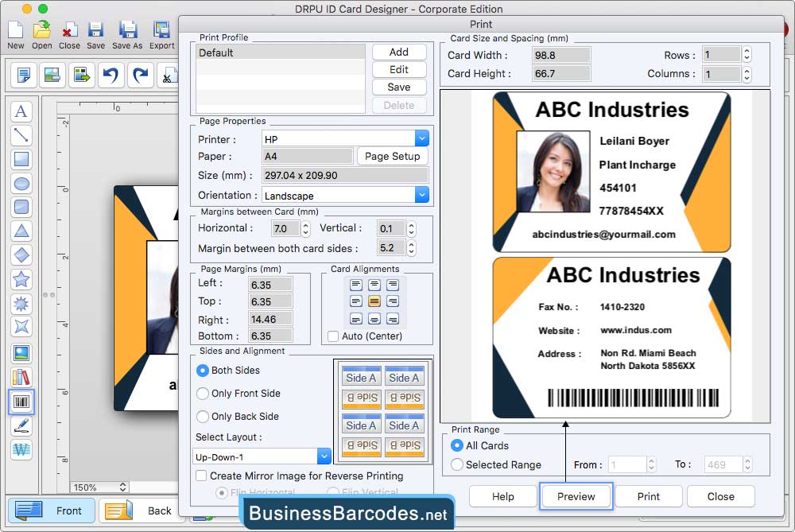
Task: Select the Star shape tool
Action: pyautogui.click(x=21, y=279)
